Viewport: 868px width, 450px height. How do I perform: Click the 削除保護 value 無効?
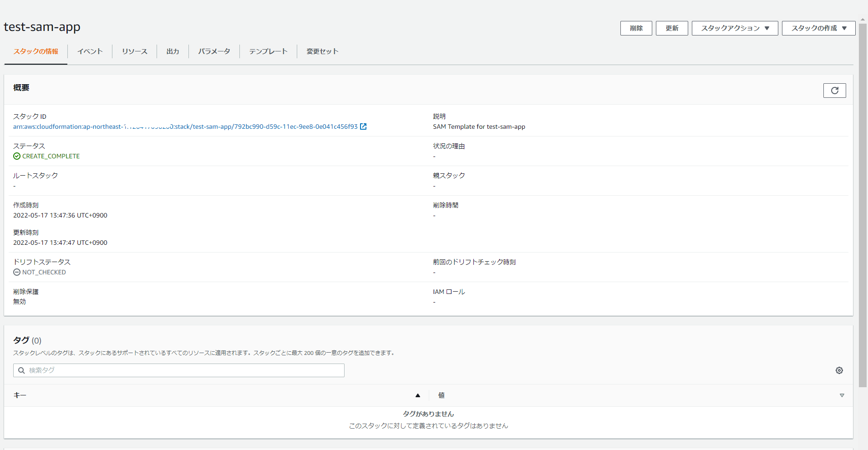(20, 302)
